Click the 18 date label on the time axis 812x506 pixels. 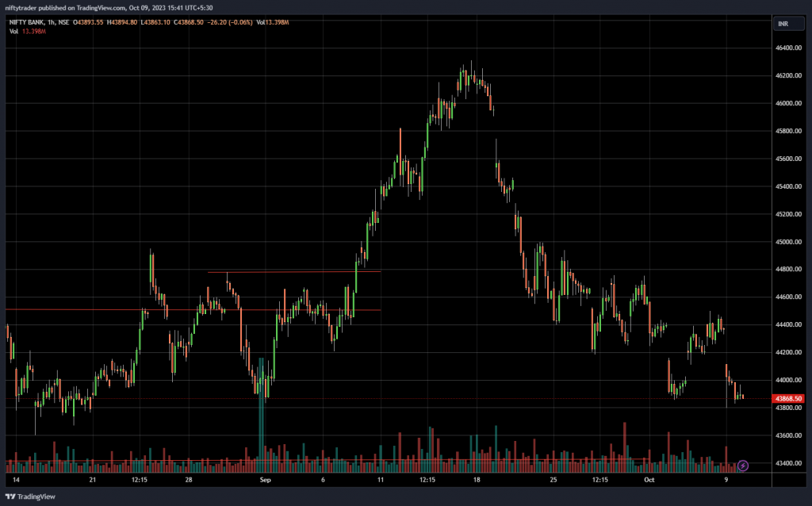coord(477,480)
